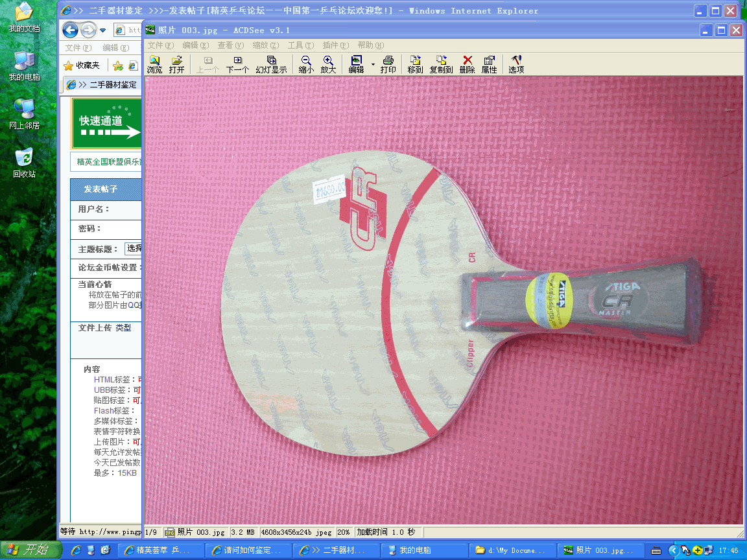747x560 pixels.
Task: Click the 快速通道 green banner
Action: pos(107,123)
